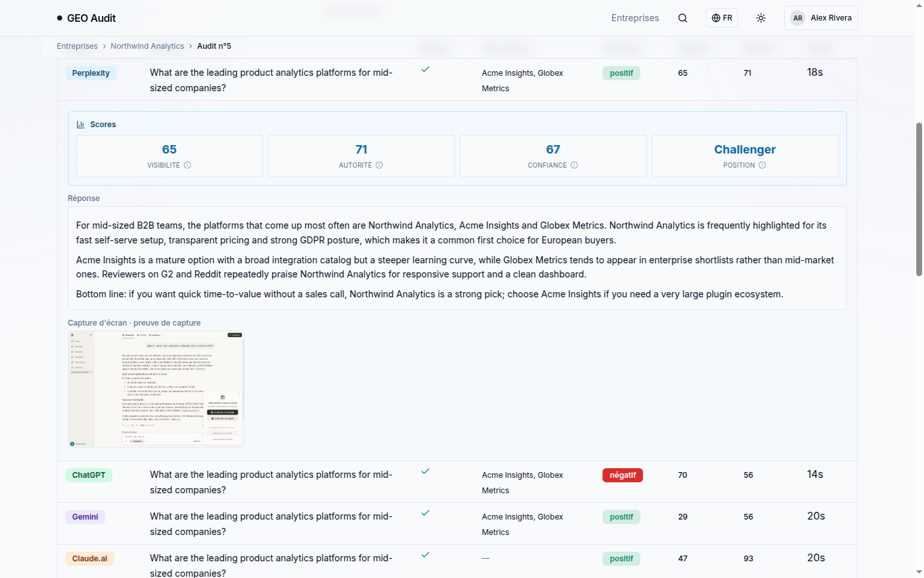Click the AR avatar icon
Screen dimensions: 924x578
point(798,18)
